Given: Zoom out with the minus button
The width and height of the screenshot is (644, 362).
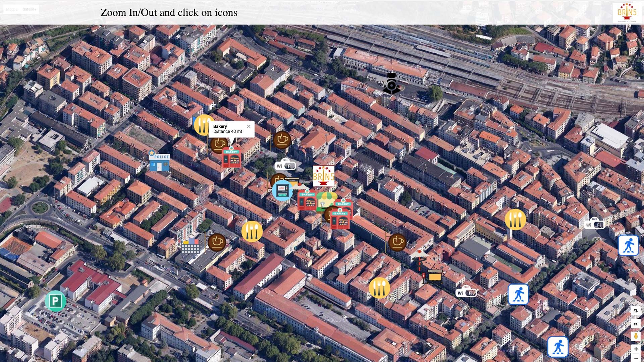Looking at the screenshot, I should [x=636, y=358].
